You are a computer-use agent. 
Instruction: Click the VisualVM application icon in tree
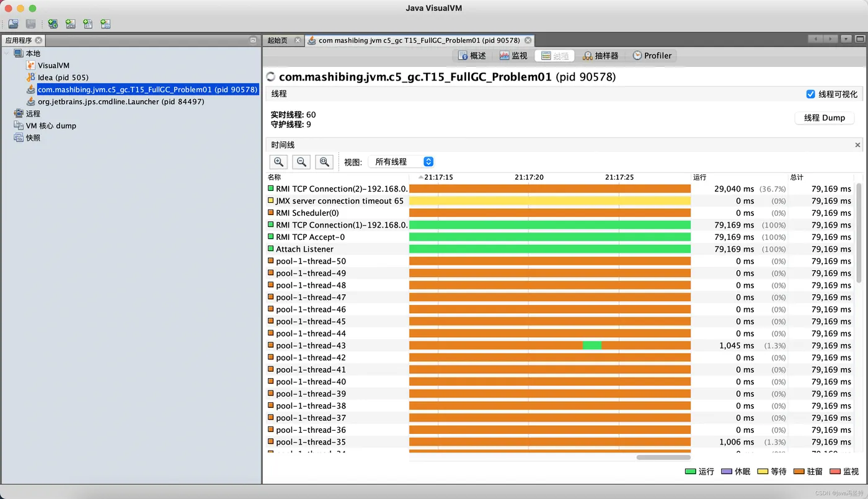coord(31,65)
